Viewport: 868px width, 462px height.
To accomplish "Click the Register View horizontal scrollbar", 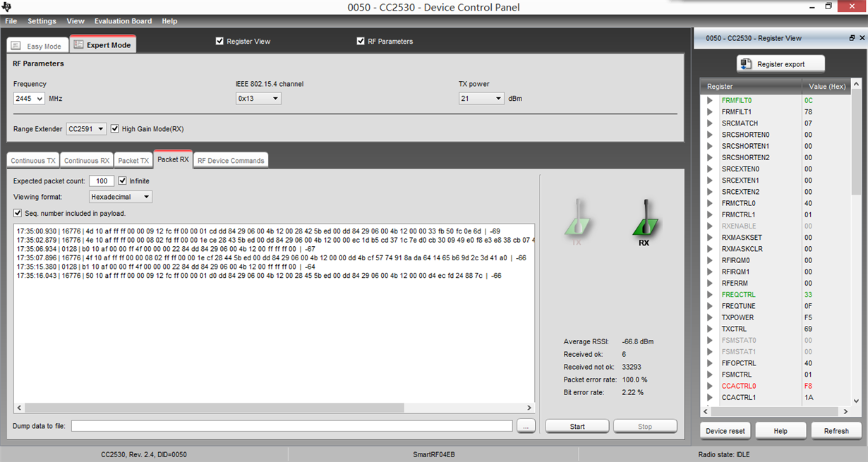I will [x=775, y=411].
